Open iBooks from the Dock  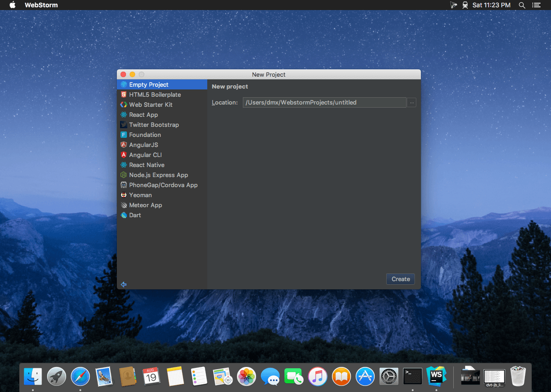[x=341, y=376]
